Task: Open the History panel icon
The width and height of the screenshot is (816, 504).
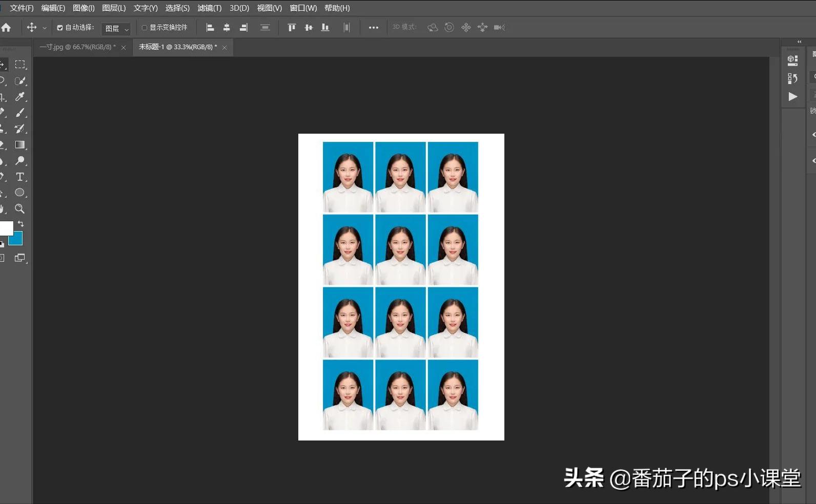Action: (792, 78)
